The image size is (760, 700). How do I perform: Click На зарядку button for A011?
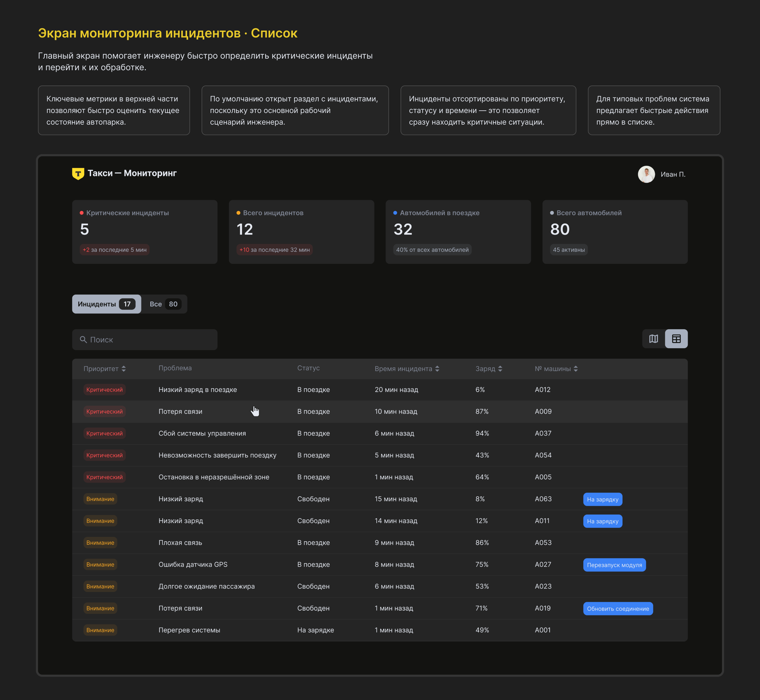(x=602, y=521)
